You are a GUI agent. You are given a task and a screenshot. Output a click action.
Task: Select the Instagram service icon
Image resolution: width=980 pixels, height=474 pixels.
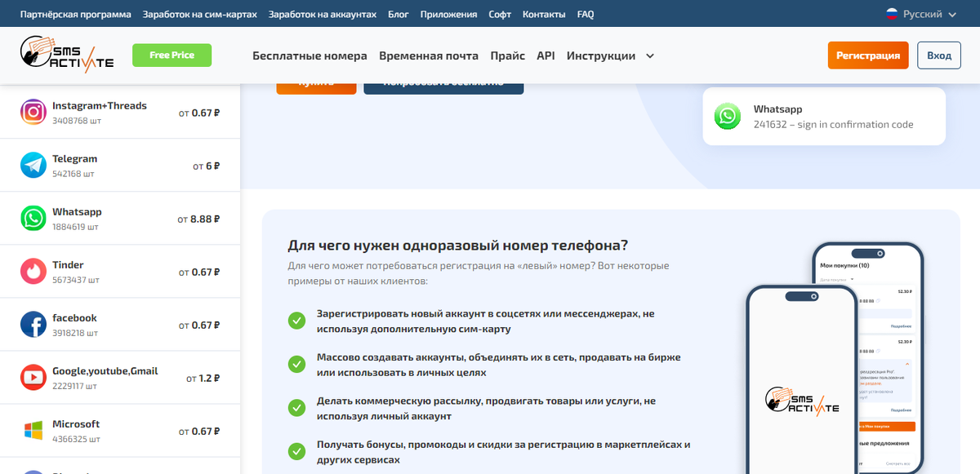tap(33, 113)
